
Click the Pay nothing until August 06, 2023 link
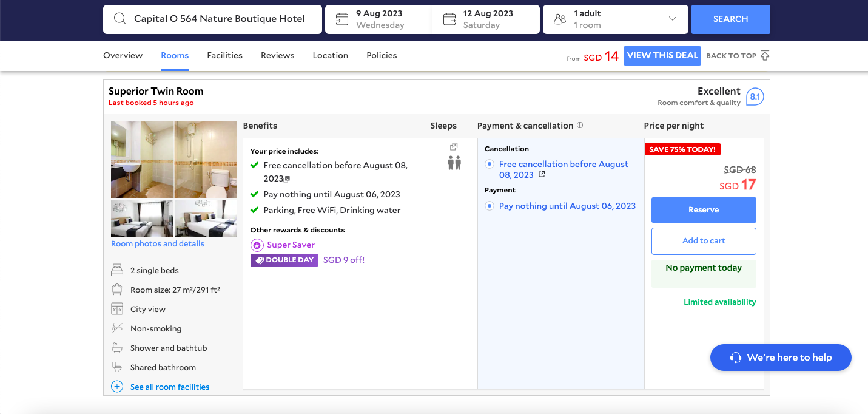pyautogui.click(x=567, y=206)
